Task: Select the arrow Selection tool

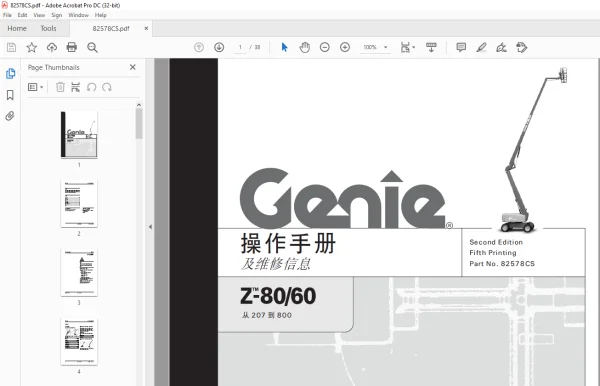Action: pos(284,47)
